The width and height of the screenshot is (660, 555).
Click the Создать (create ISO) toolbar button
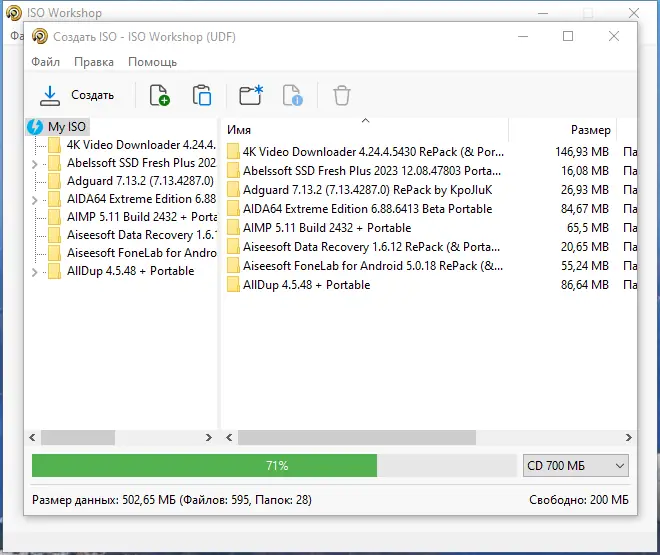click(x=77, y=96)
